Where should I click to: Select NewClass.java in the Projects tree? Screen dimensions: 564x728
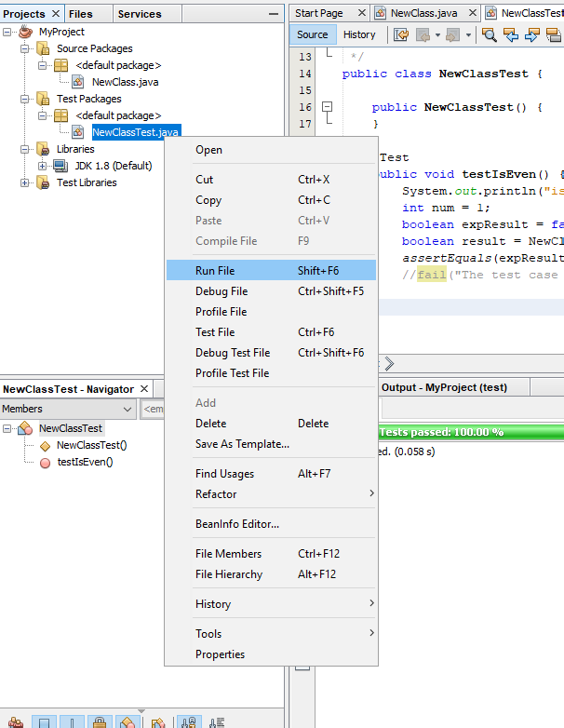point(126,82)
